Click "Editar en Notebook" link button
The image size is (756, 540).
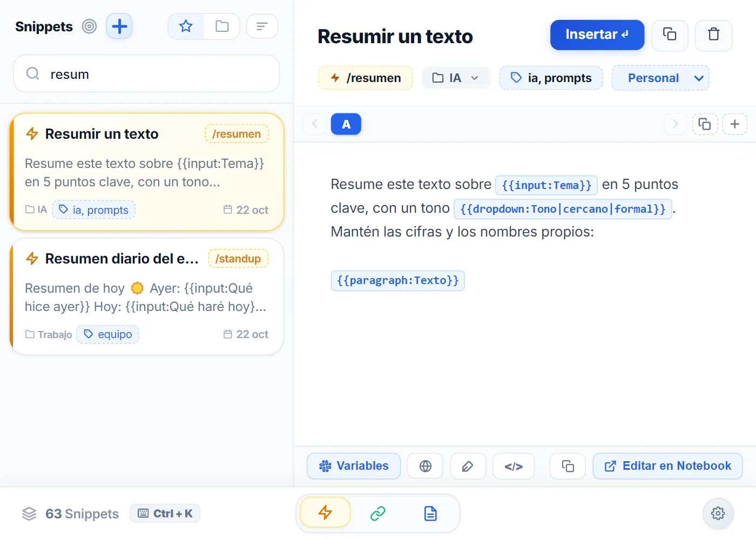tap(667, 466)
